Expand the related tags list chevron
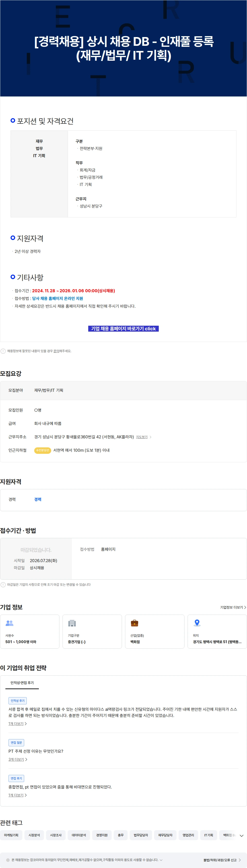 pos(241,836)
